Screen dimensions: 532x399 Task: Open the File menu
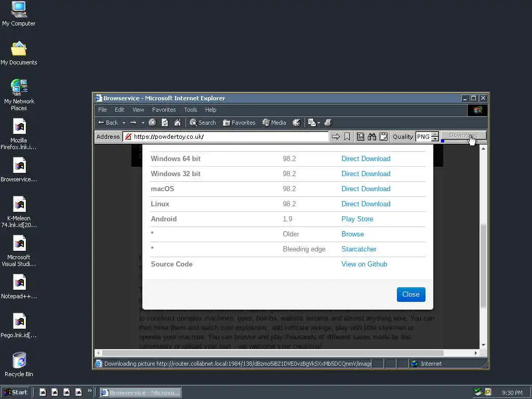click(x=102, y=110)
